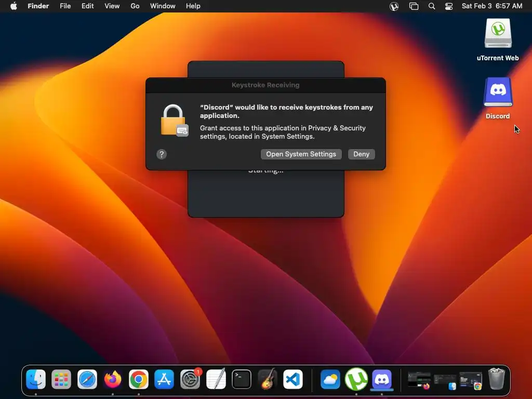Select the uTorrent Web volume on the desktop
Image resolution: width=532 pixels, height=399 pixels.
click(498, 39)
